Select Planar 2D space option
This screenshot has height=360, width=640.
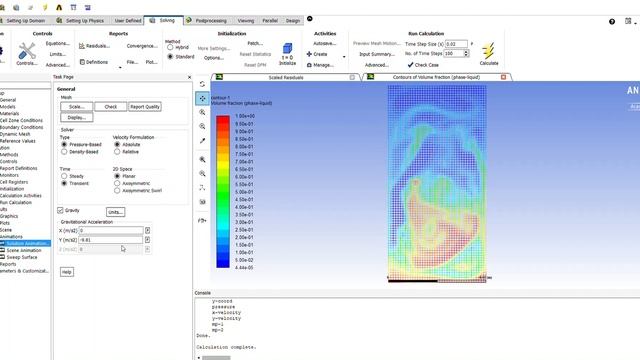[117, 176]
